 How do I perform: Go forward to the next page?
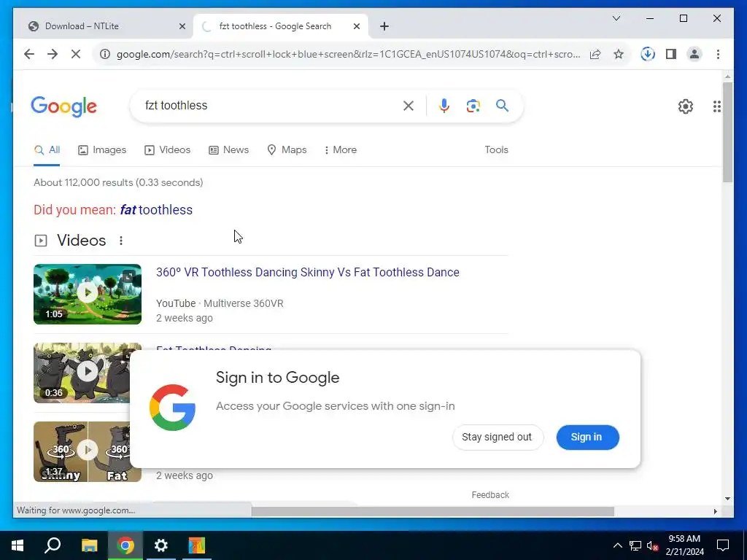[53, 54]
